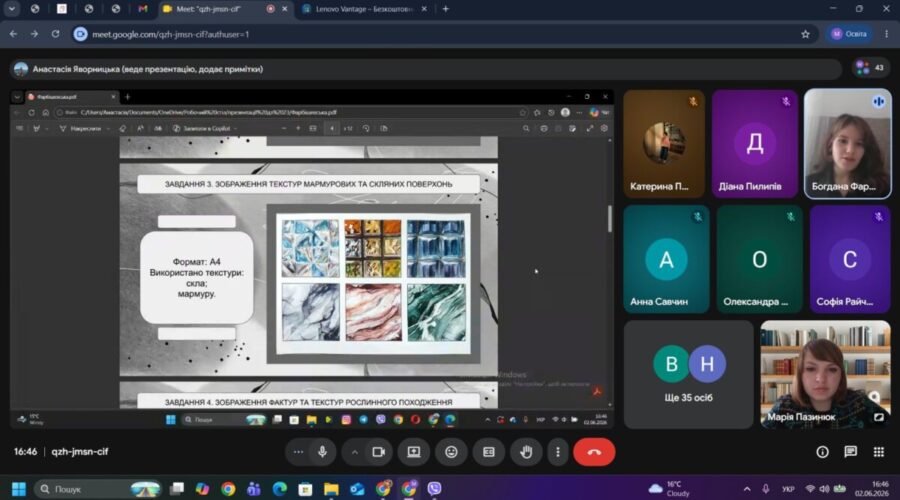The height and width of the screenshot is (500, 900).
Task: Open File Explorer from the taskbar
Action: pos(331,489)
